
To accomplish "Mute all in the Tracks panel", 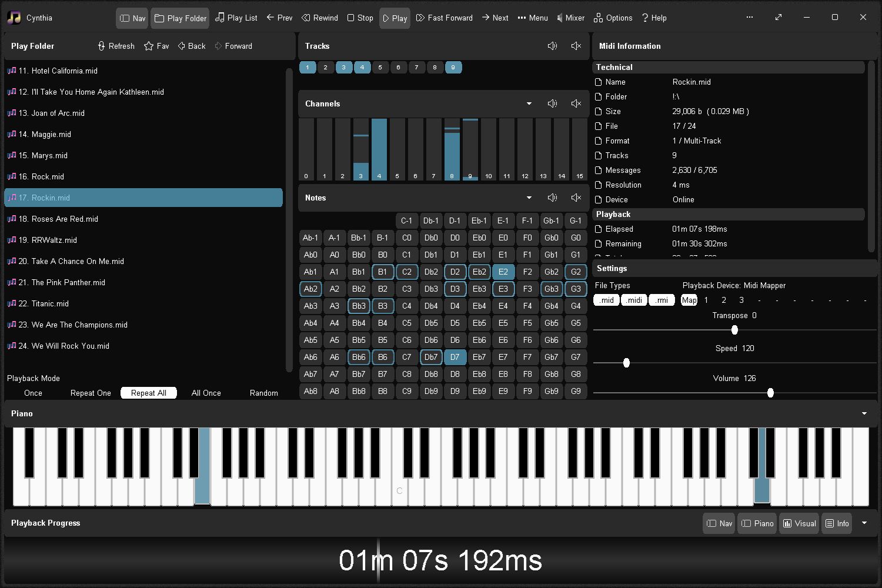I will 576,46.
